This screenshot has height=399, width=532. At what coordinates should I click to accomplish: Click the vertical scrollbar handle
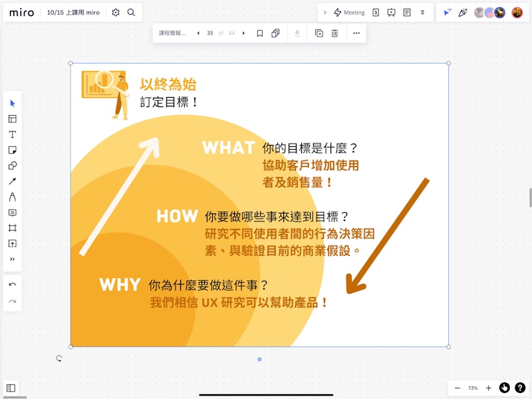tap(530, 198)
